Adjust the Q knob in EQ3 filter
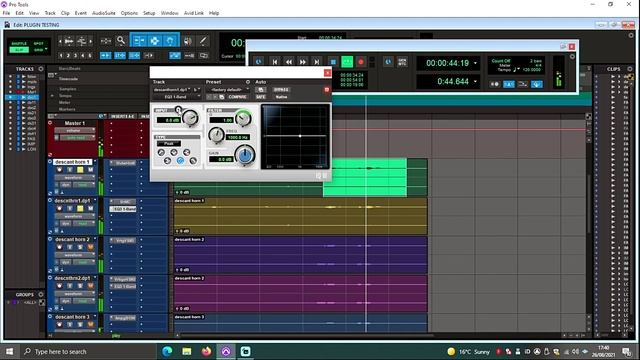Screen dimensions: 640x360 243,118
